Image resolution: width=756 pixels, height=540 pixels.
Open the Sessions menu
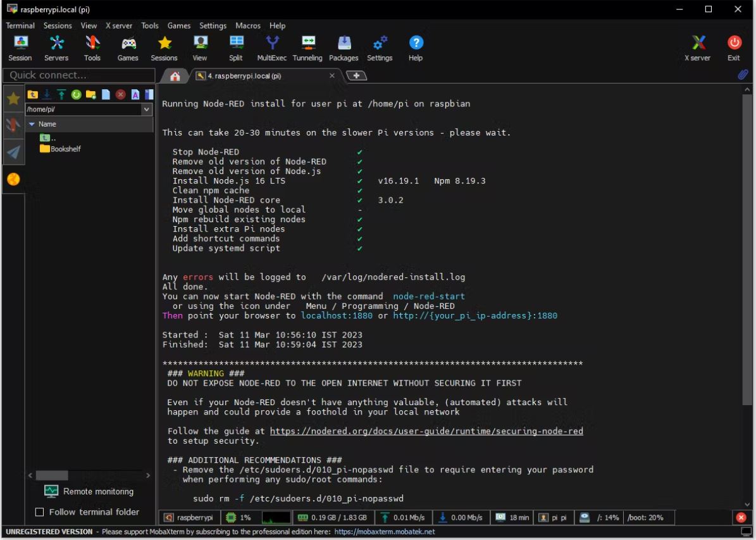[58, 25]
